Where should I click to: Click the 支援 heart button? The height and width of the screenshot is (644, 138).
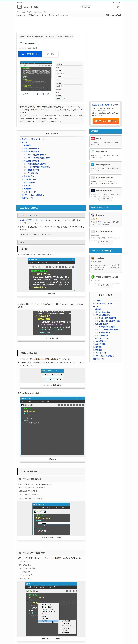click(x=51, y=54)
